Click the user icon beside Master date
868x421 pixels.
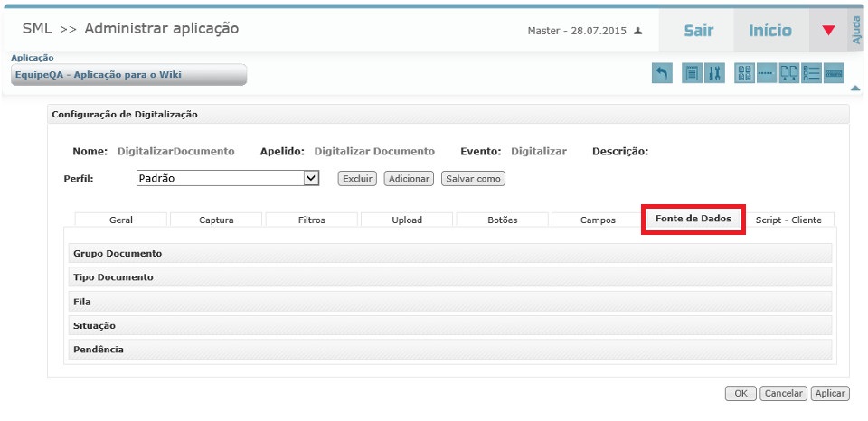(638, 31)
